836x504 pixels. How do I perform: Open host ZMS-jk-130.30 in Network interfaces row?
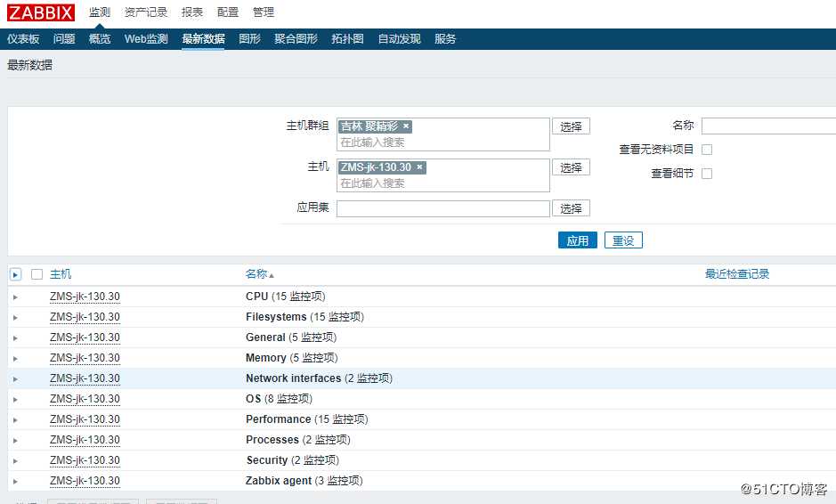pos(85,378)
